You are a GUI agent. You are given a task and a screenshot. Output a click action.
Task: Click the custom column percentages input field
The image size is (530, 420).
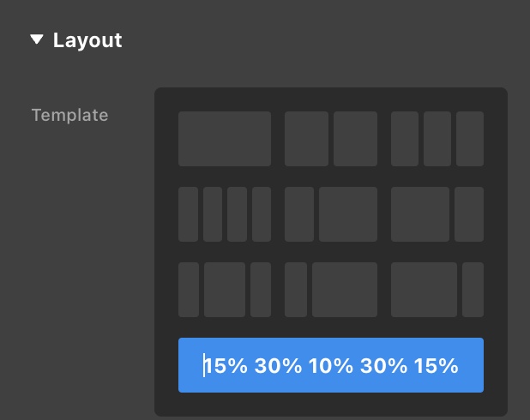click(x=331, y=365)
